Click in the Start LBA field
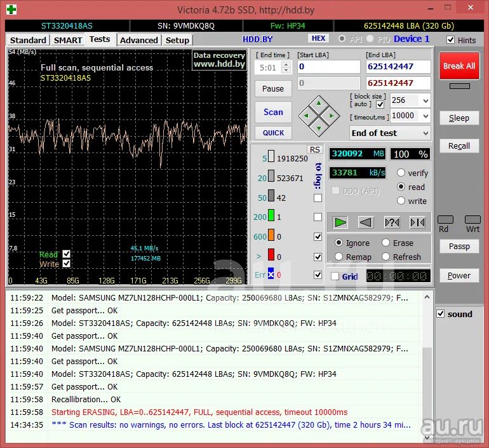The height and width of the screenshot is (448, 489). point(328,67)
